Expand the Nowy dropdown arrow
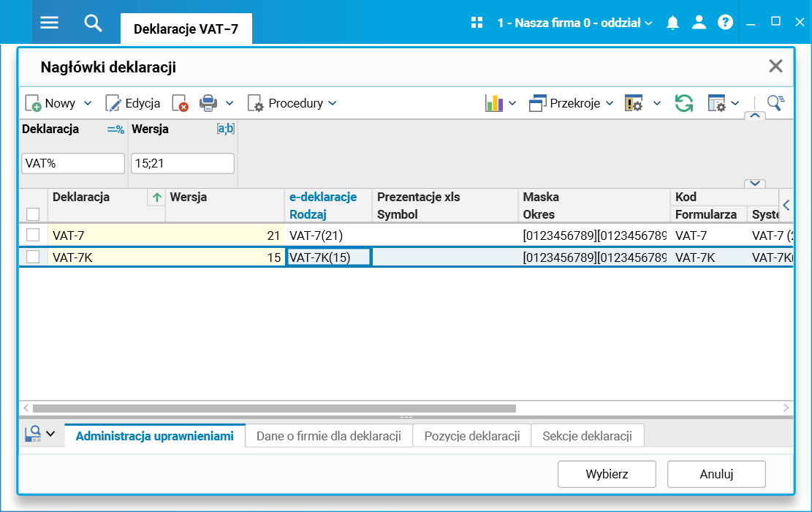Image resolution: width=812 pixels, height=512 pixels. pos(88,104)
